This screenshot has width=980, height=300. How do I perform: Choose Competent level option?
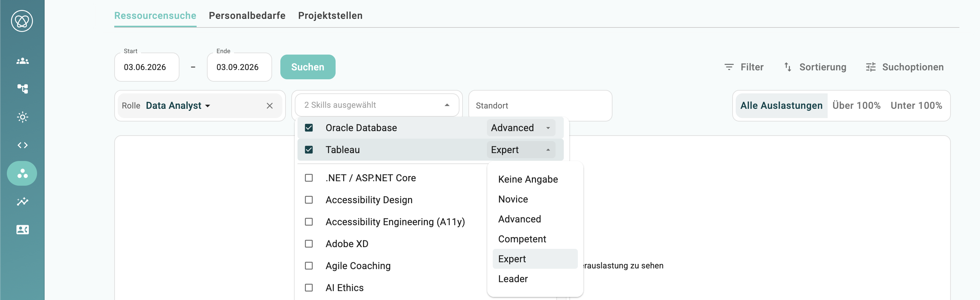point(535,239)
